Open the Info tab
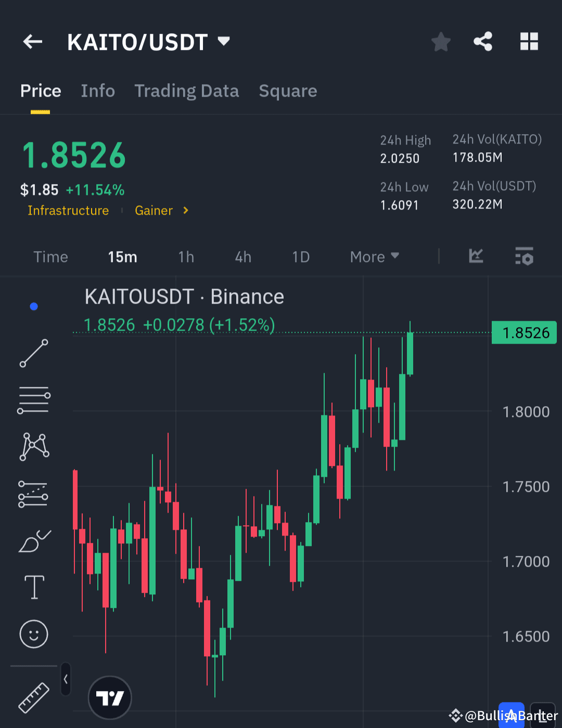The width and height of the screenshot is (562, 728). click(98, 90)
